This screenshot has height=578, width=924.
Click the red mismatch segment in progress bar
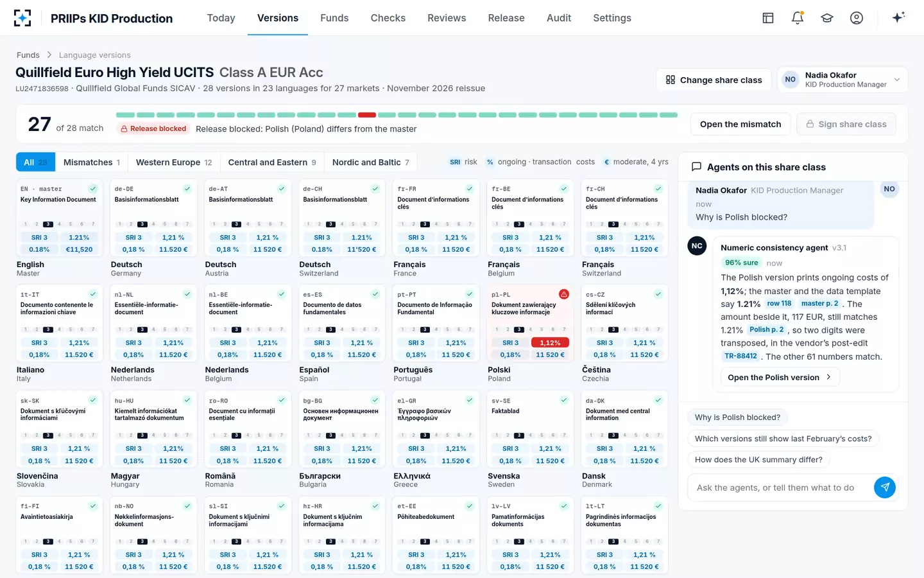[367, 115]
